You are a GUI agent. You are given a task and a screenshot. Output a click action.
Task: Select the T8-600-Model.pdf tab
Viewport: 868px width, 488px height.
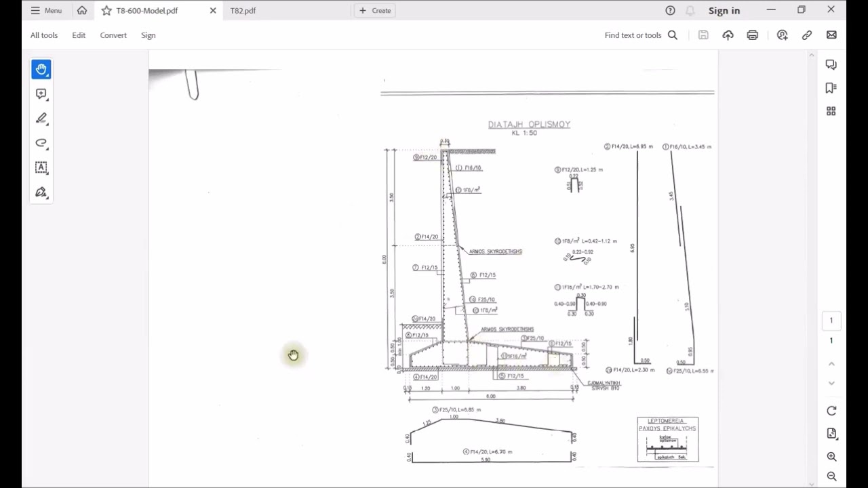(x=147, y=10)
